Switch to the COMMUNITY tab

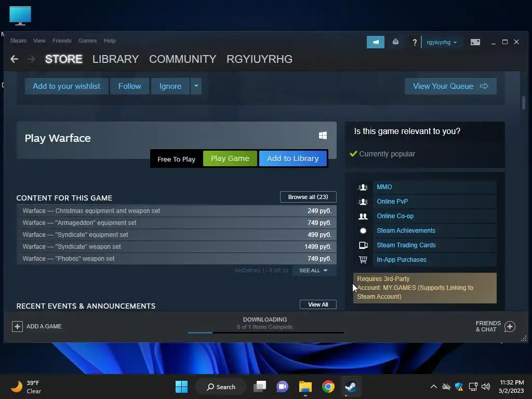click(x=182, y=59)
